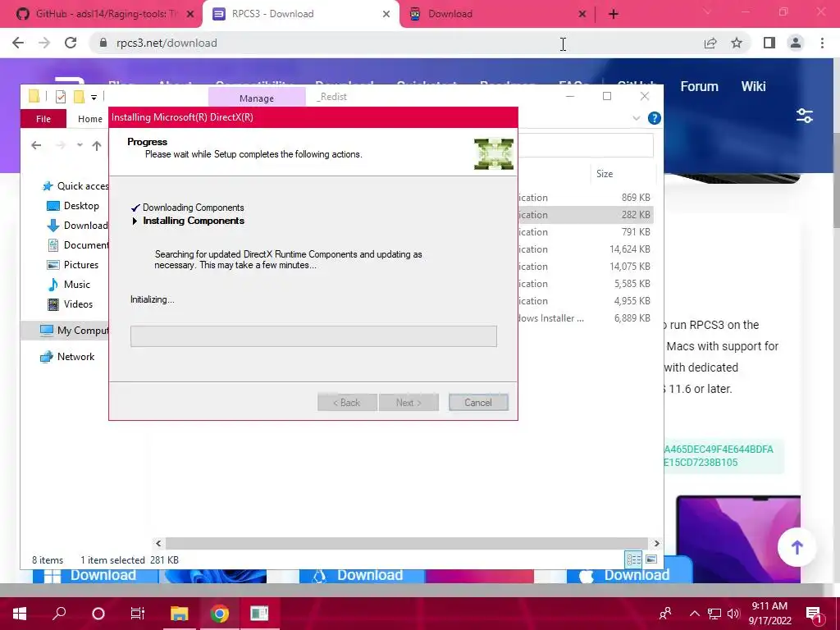
Task: Select the file sized 869 KB
Action: (586, 198)
